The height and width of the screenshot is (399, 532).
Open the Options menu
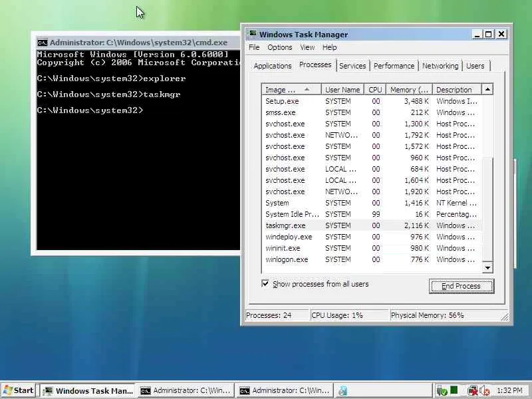pyautogui.click(x=279, y=47)
